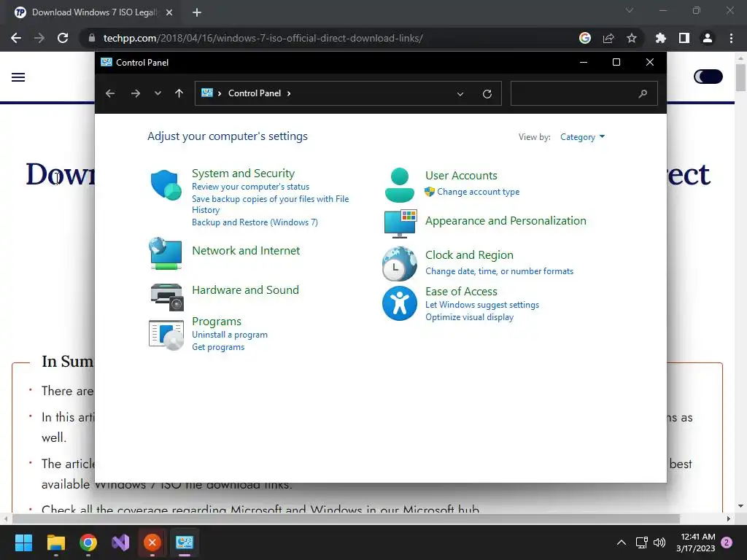Viewport: 747px width, 560px height.
Task: Open the User Accounts person icon
Action: click(399, 184)
